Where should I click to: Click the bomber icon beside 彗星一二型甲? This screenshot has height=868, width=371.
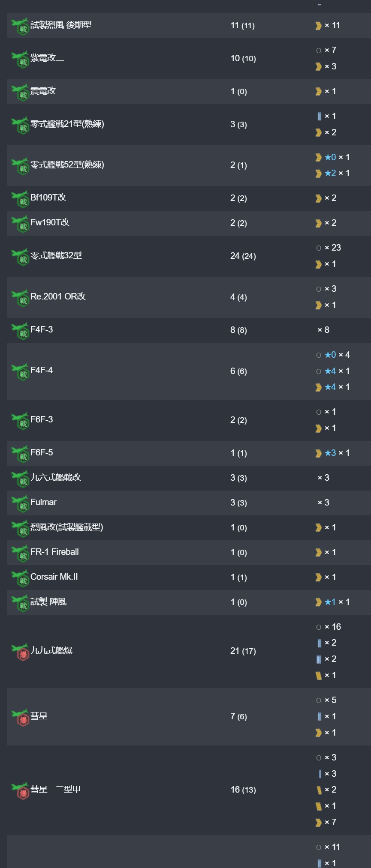pos(20,791)
